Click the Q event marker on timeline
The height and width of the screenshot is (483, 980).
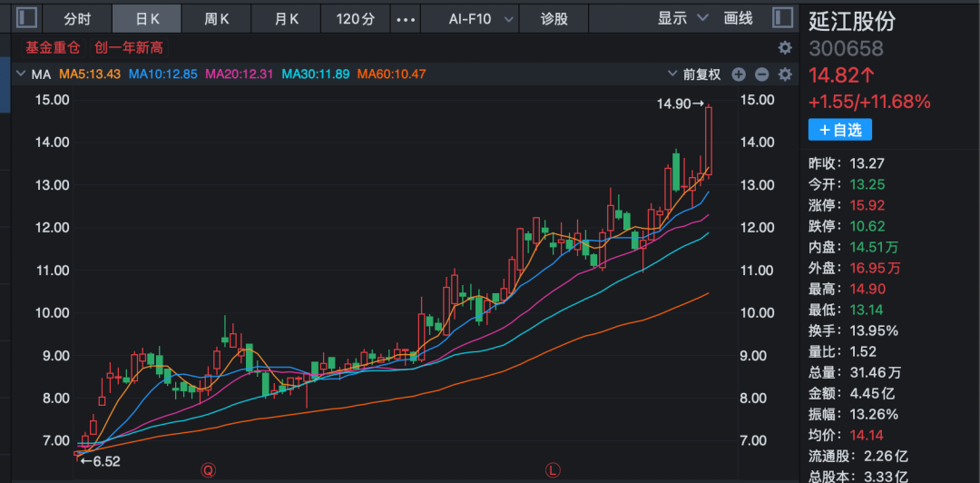click(x=208, y=470)
